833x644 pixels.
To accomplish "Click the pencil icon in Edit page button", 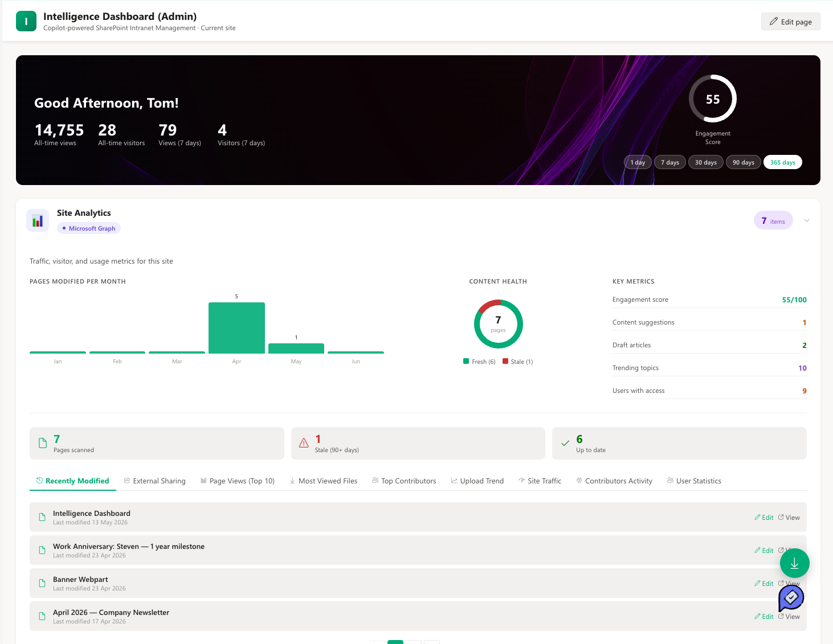I will [774, 21].
